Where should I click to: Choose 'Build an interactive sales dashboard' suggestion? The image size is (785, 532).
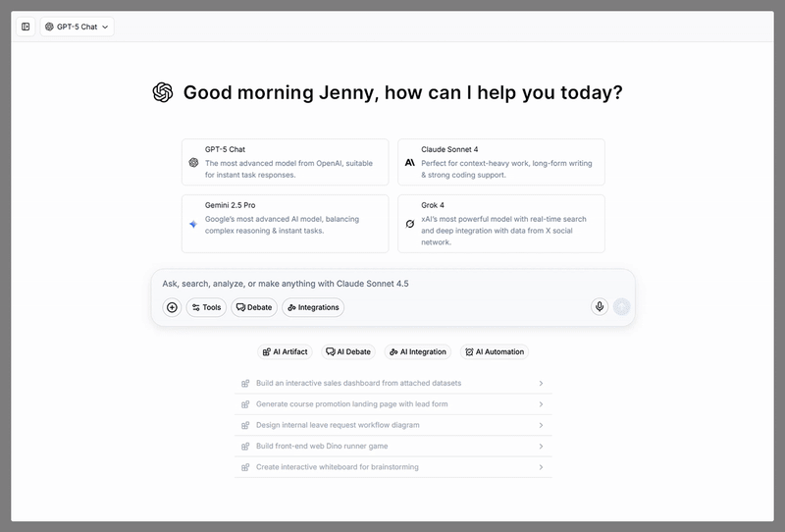pos(393,383)
